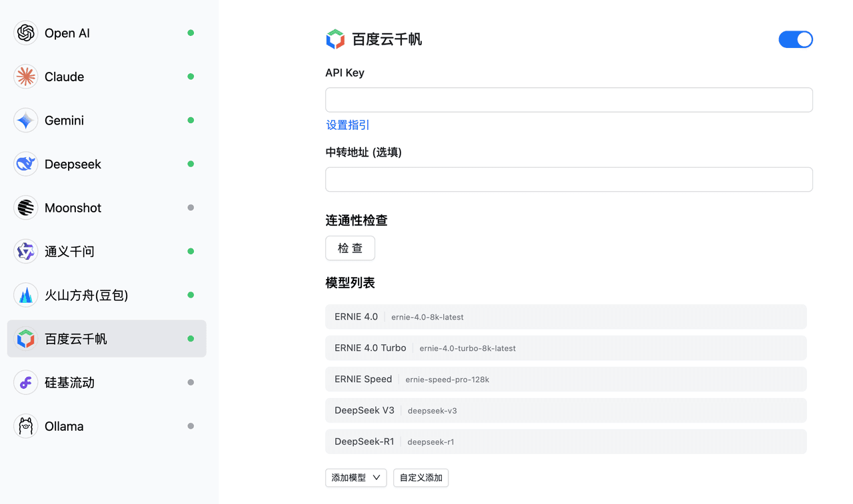Click the Gemini sparkle icon
Screen dimensions: 853x504
coord(26,121)
